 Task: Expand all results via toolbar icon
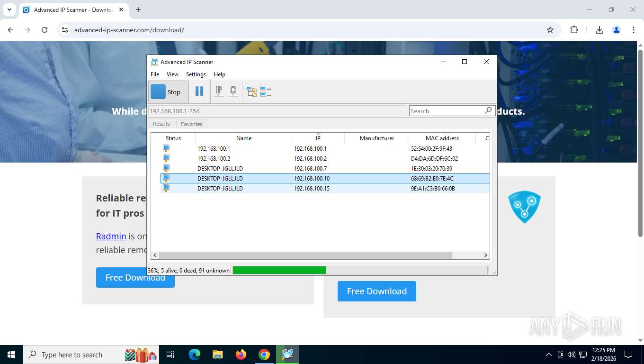coord(251,91)
